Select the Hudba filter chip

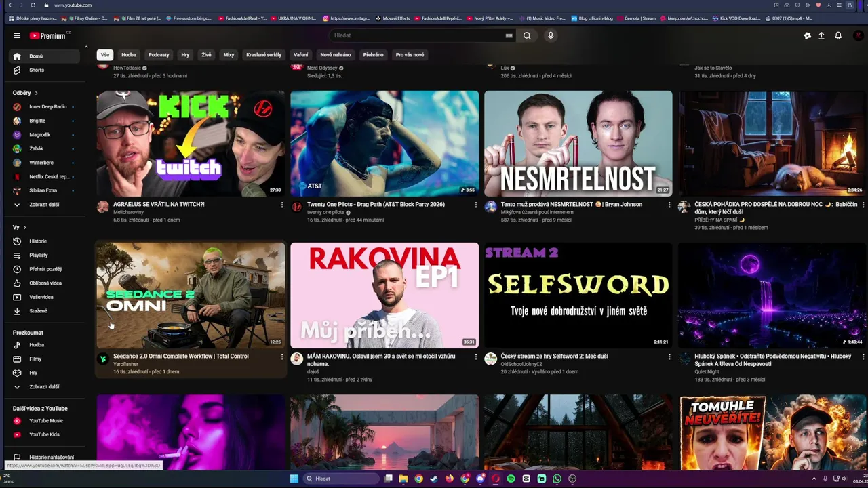pyautogui.click(x=129, y=55)
